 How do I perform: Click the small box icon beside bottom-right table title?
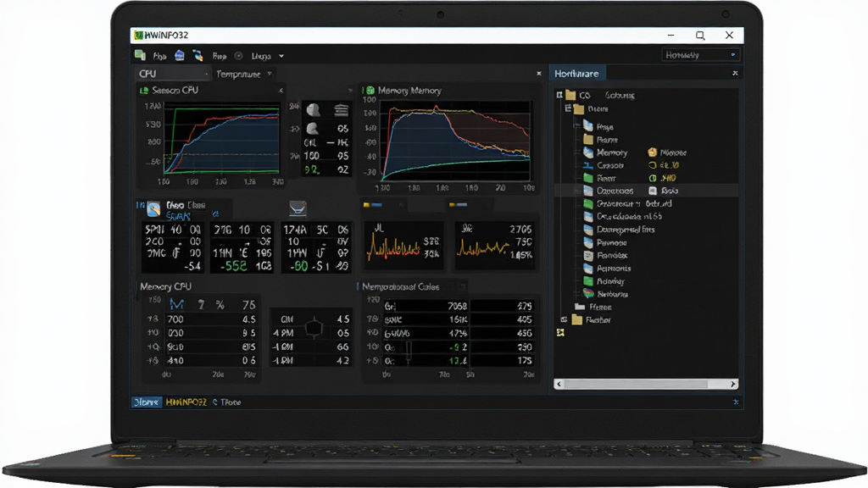[463, 286]
